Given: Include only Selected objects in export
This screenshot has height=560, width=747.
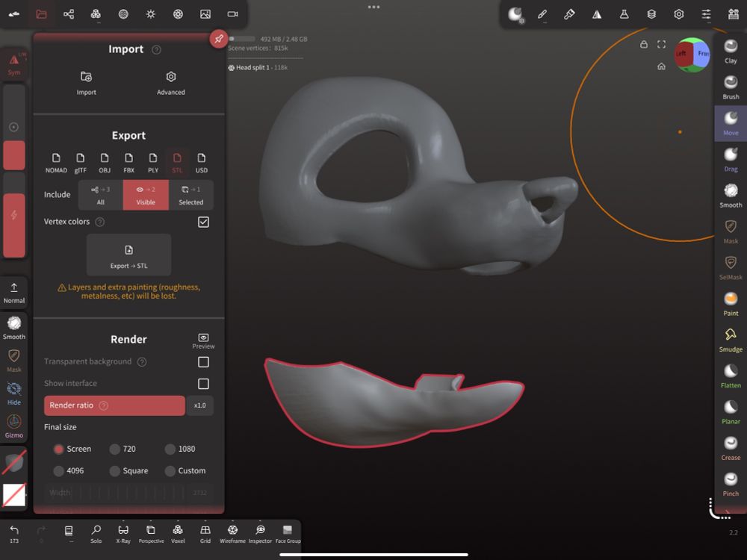Looking at the screenshot, I should pyautogui.click(x=191, y=195).
